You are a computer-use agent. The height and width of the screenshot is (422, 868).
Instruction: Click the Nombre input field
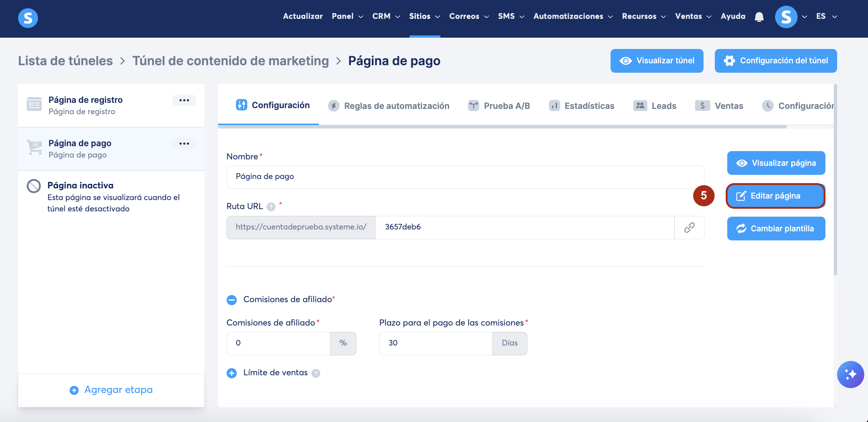tap(465, 177)
